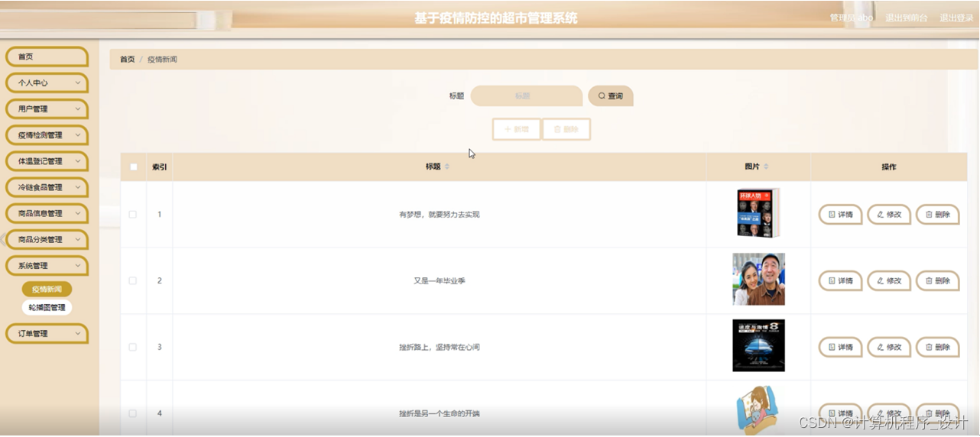Click the 管理员 abo account label

[x=852, y=18]
